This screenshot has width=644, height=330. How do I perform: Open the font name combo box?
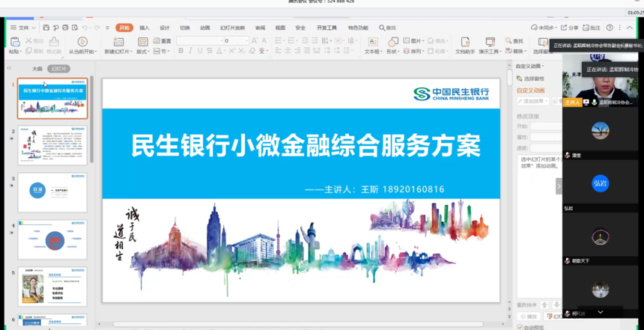pos(200,40)
